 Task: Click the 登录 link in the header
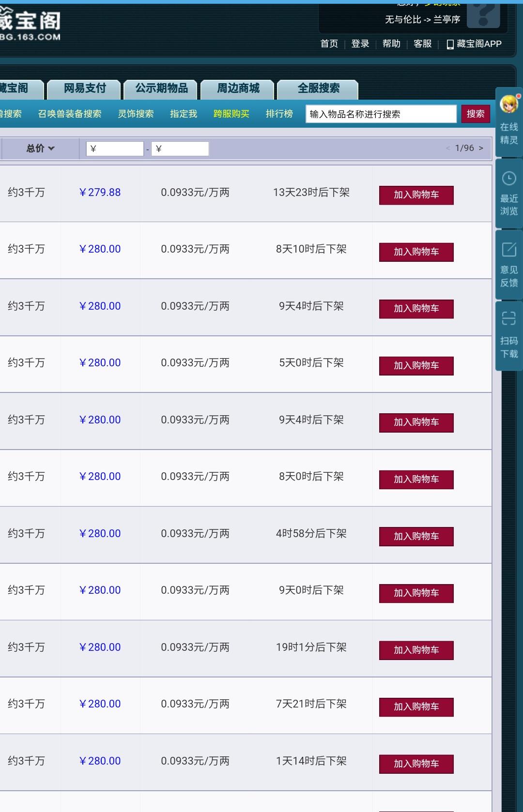click(x=360, y=44)
